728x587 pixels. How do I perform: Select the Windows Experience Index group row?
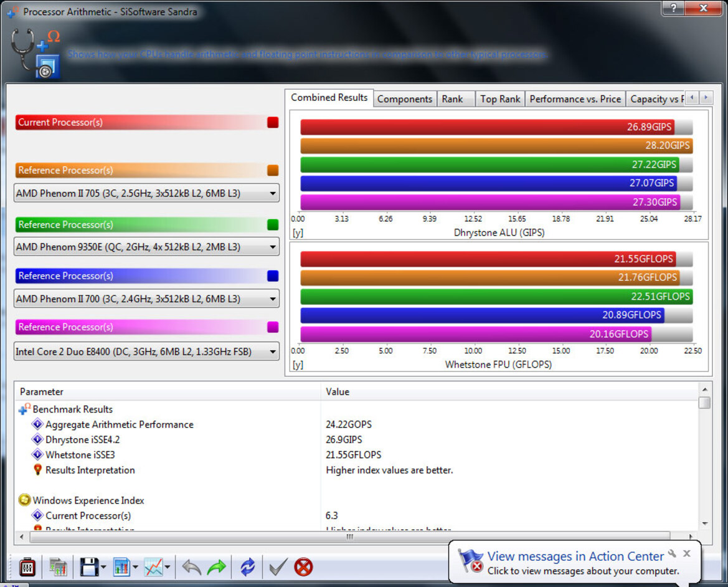(357, 500)
